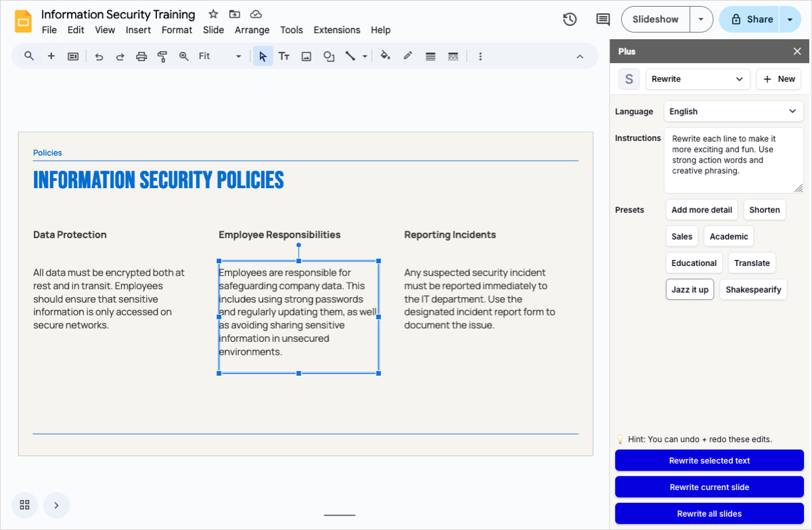Open the version history clock icon
812x530 pixels.
570,20
